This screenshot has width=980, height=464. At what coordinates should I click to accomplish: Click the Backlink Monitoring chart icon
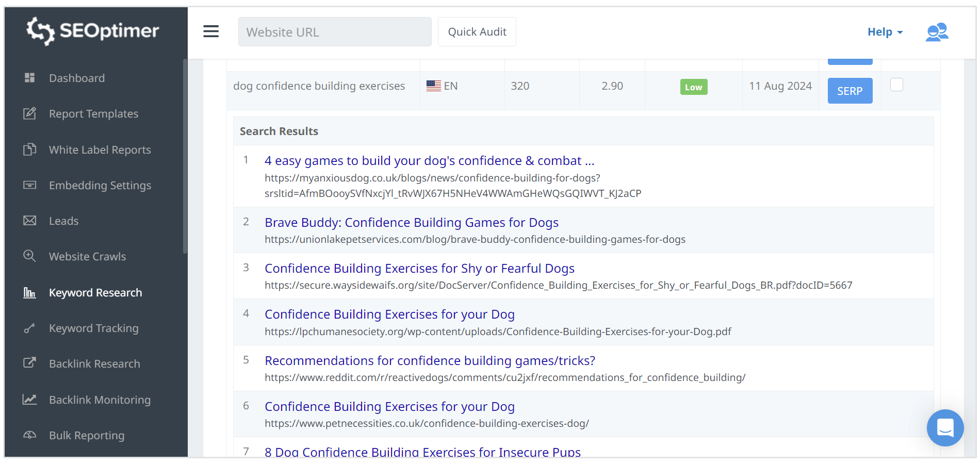point(30,400)
